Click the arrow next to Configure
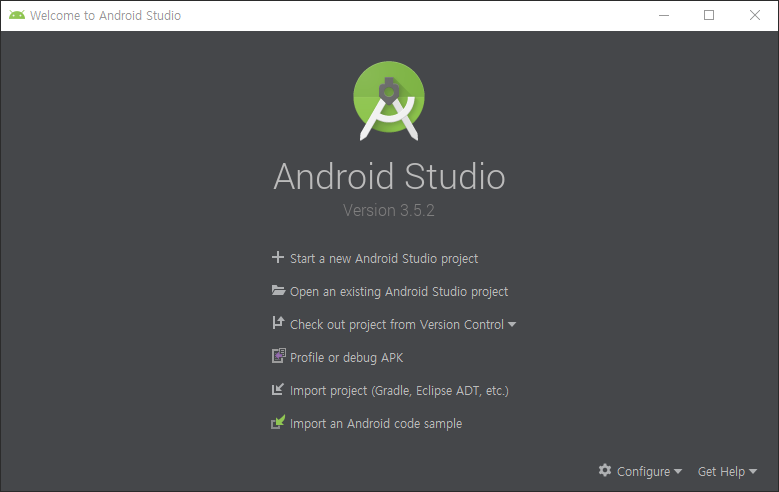This screenshot has height=492, width=779. click(678, 471)
